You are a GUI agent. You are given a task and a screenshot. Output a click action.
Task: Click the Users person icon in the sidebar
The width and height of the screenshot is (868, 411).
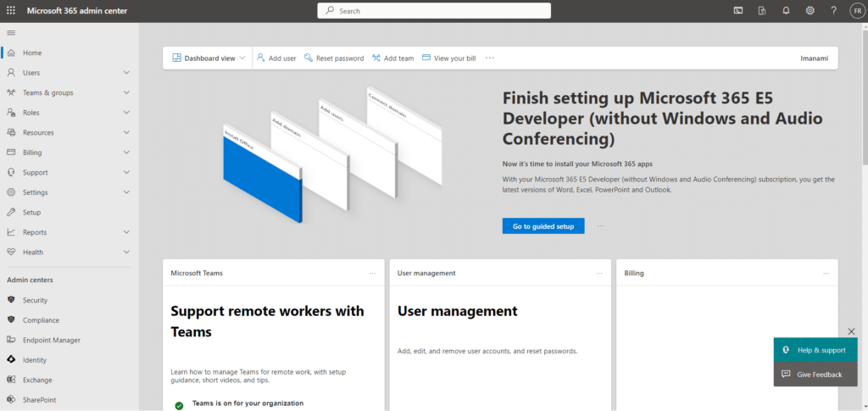tap(11, 73)
